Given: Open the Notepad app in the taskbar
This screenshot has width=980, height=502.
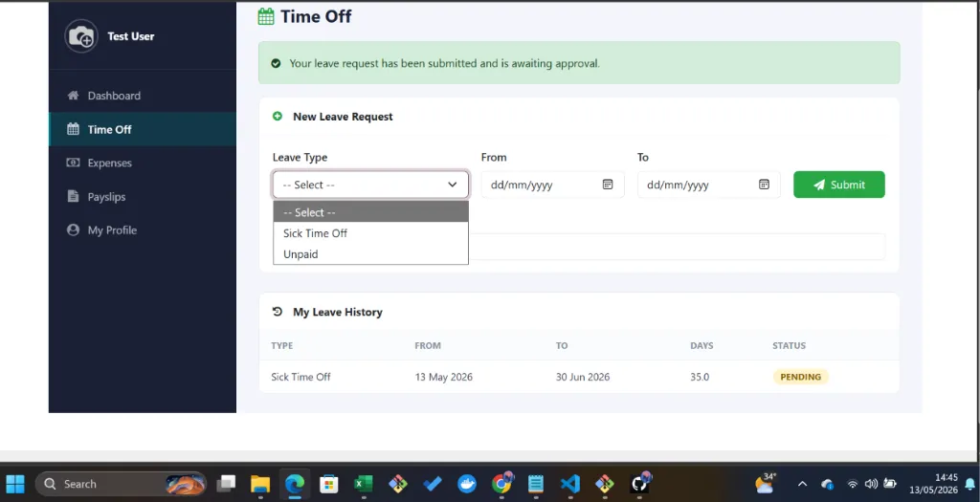Looking at the screenshot, I should 536,484.
